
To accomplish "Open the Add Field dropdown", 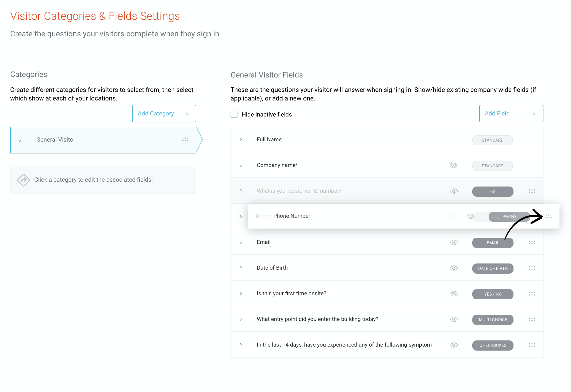I will (x=511, y=114).
